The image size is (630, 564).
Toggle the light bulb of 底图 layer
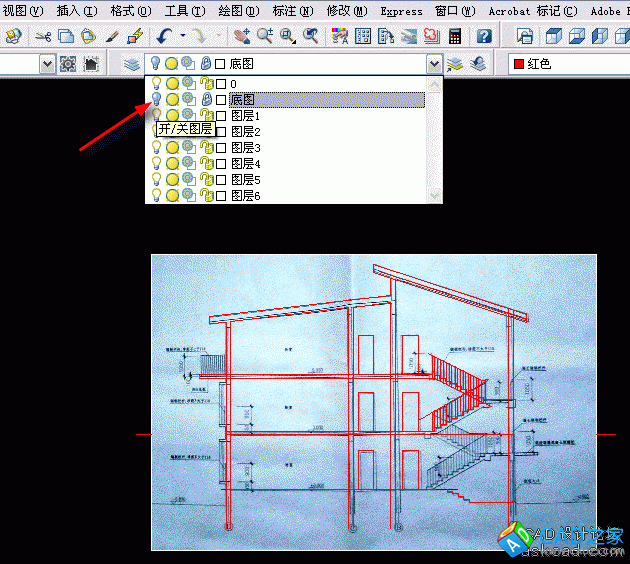coord(156,100)
